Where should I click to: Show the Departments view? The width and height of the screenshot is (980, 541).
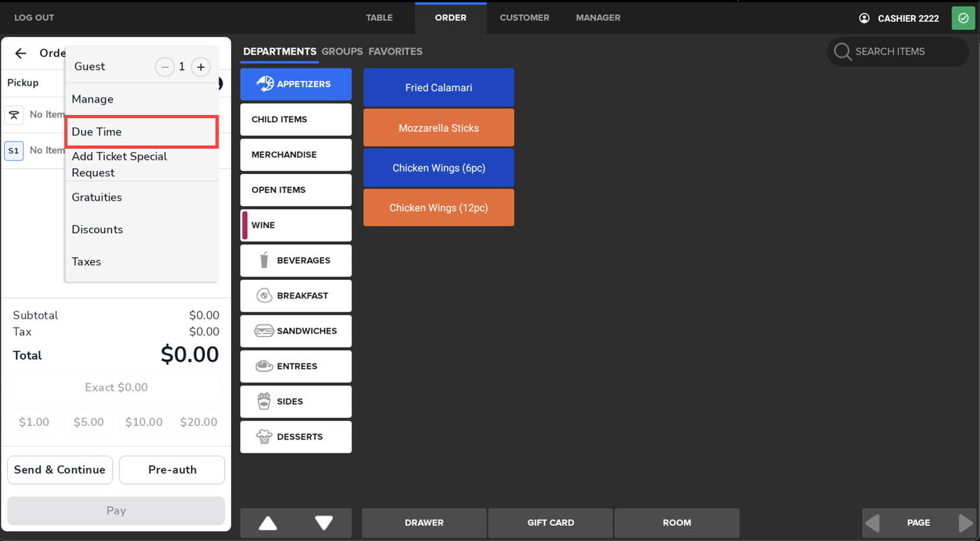(x=280, y=52)
